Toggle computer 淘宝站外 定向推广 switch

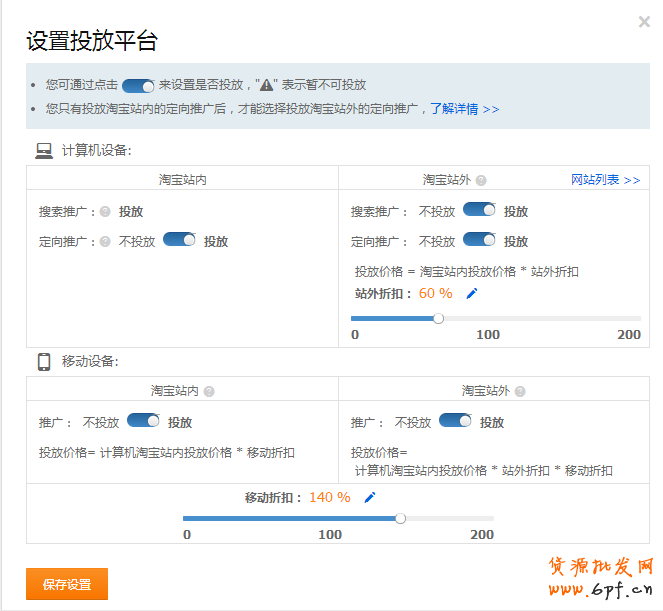479,240
